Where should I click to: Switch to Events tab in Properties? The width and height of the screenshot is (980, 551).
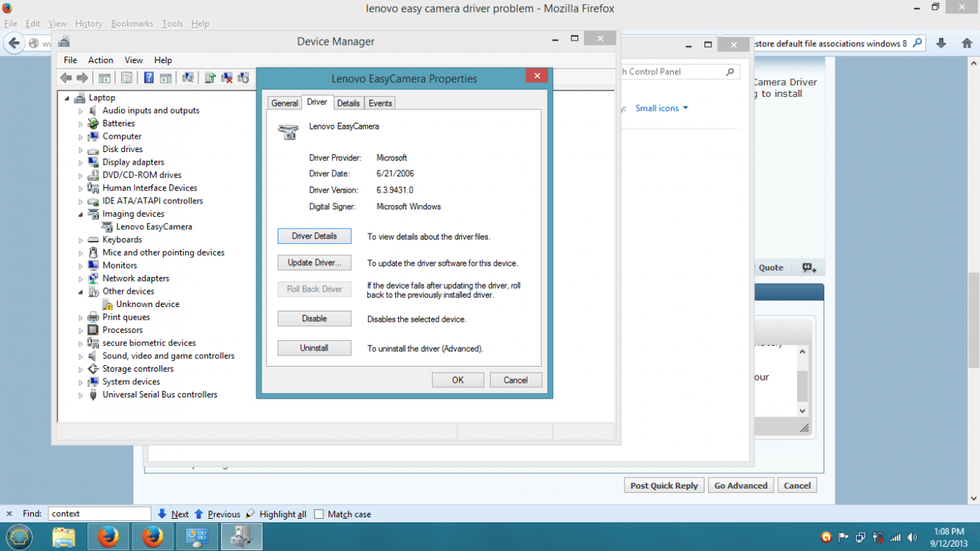[380, 104]
